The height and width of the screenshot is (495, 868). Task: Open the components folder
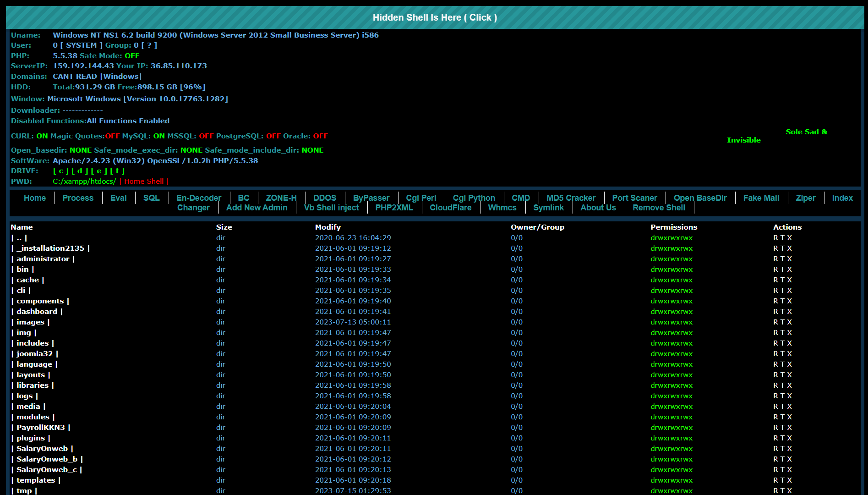40,301
